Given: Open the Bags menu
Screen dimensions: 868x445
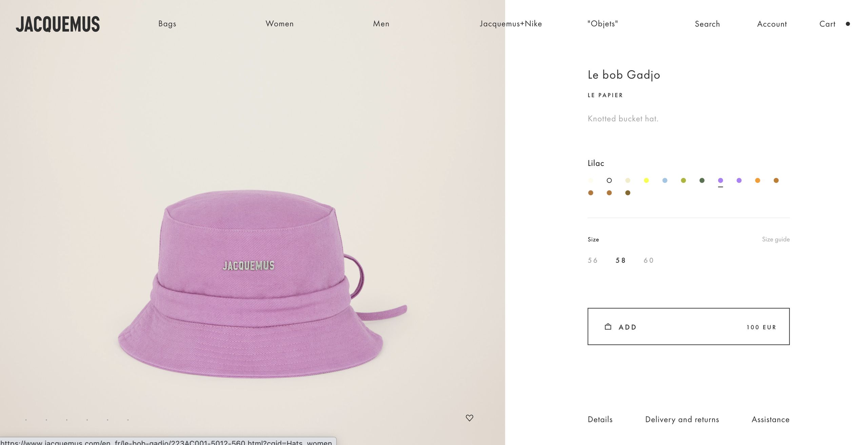Looking at the screenshot, I should (167, 24).
